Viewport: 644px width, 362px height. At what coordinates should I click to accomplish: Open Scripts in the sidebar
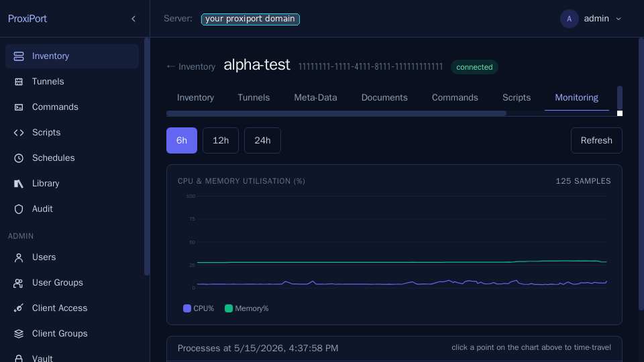click(72, 133)
